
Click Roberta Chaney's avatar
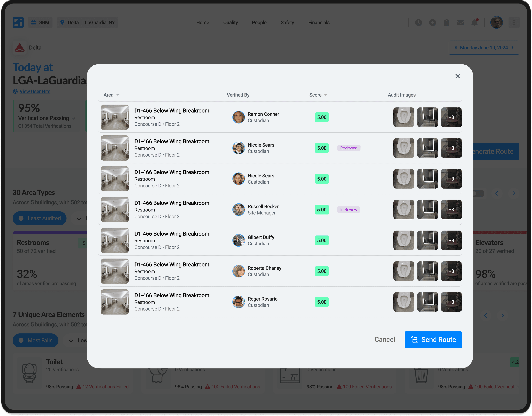pyautogui.click(x=238, y=271)
